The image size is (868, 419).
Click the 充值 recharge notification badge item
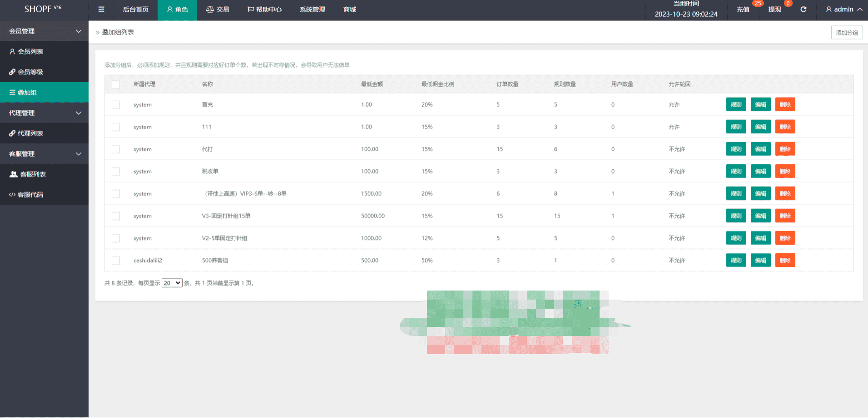[x=743, y=10]
